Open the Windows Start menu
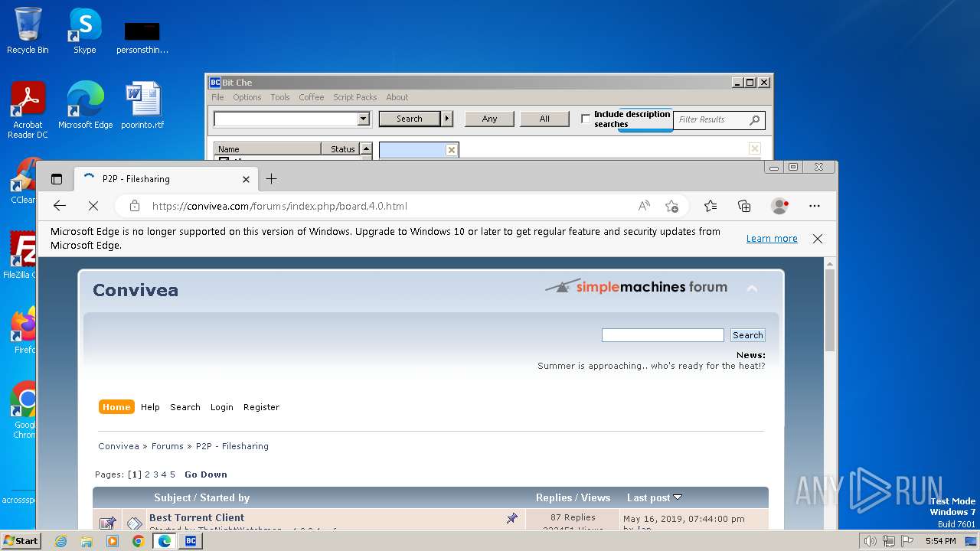 click(21, 540)
